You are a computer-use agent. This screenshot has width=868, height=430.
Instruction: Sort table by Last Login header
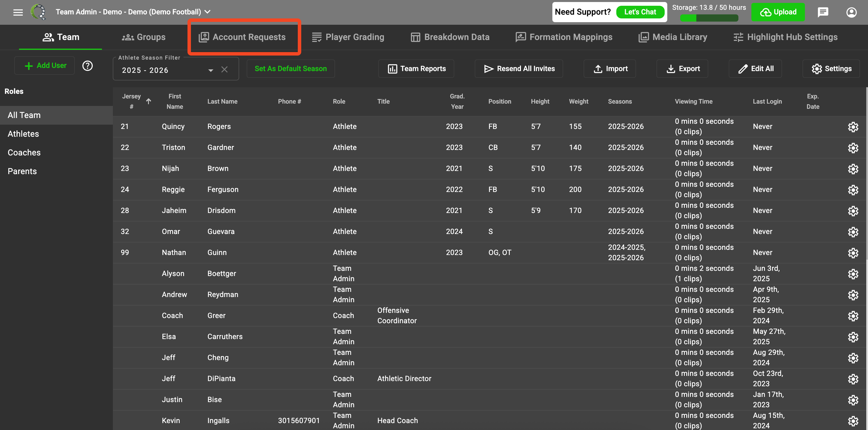767,101
